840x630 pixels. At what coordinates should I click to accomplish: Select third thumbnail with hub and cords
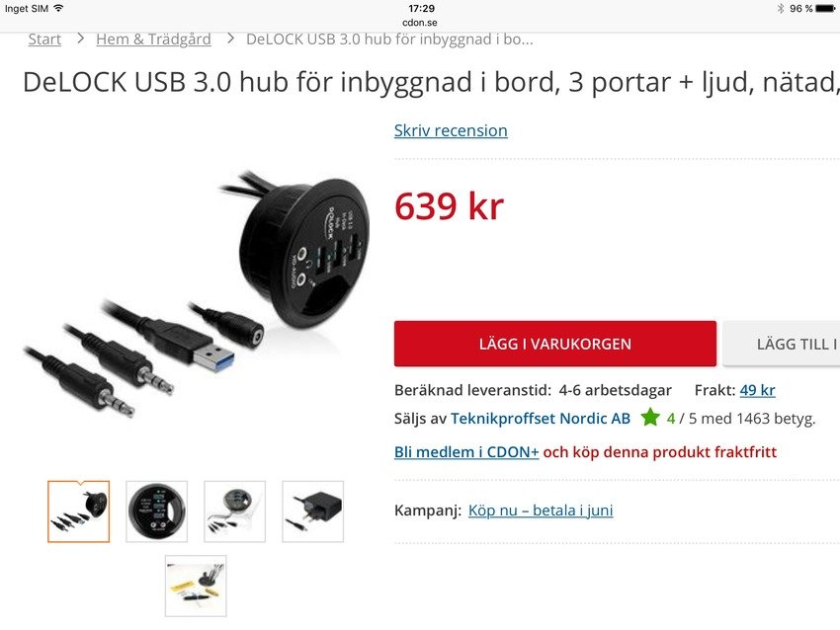point(234,512)
